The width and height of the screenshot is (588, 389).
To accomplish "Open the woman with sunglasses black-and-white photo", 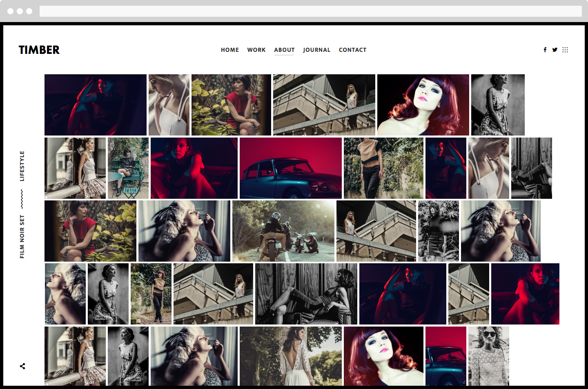I will click(x=488, y=356).
